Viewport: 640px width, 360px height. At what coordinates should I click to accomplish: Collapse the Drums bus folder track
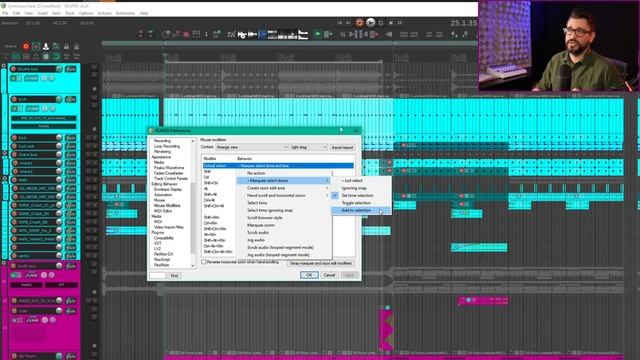click(x=4, y=66)
